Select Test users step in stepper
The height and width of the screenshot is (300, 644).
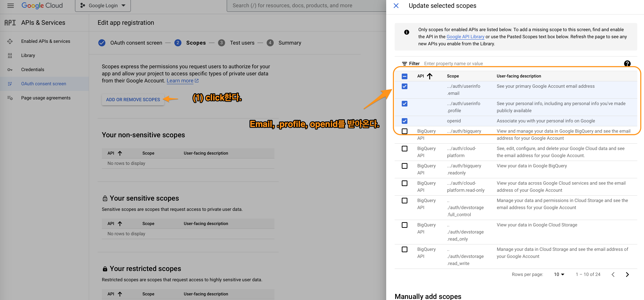242,43
